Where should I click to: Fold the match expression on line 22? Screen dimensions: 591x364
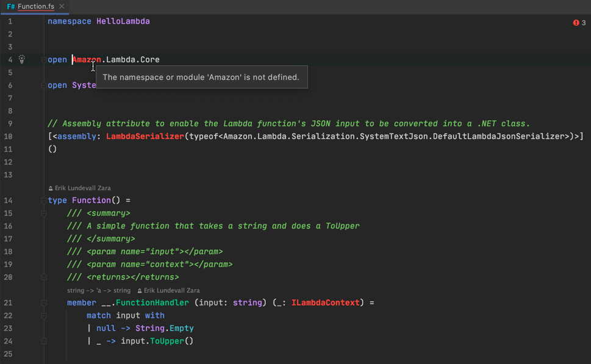coord(44,316)
